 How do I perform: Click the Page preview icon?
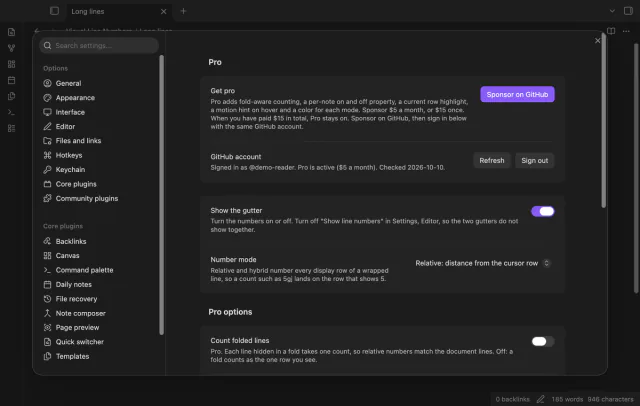[47, 328]
